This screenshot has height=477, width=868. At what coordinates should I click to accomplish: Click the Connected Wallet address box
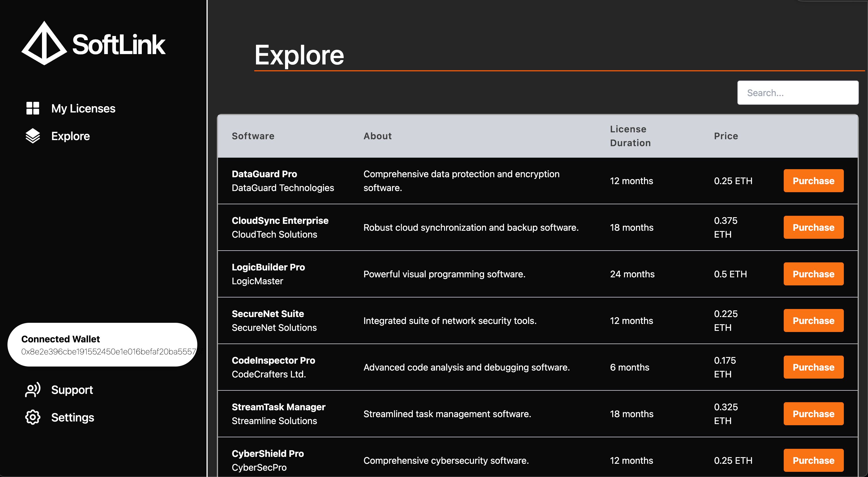pyautogui.click(x=102, y=345)
